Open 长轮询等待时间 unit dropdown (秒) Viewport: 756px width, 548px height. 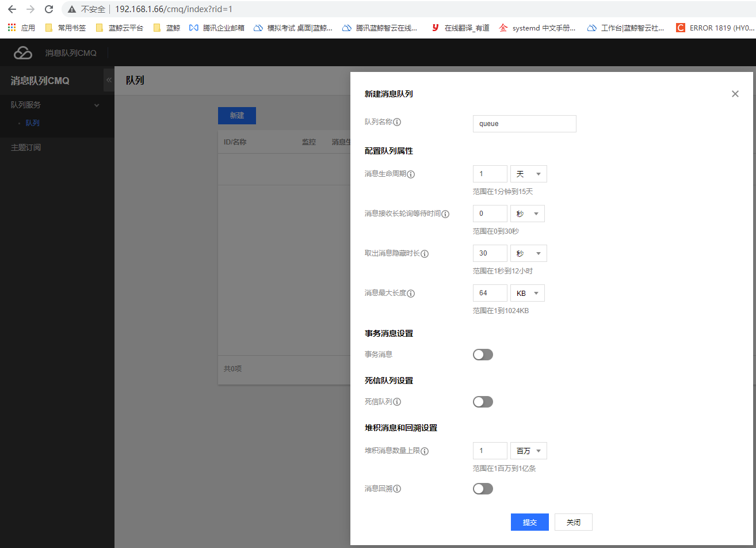tap(527, 214)
